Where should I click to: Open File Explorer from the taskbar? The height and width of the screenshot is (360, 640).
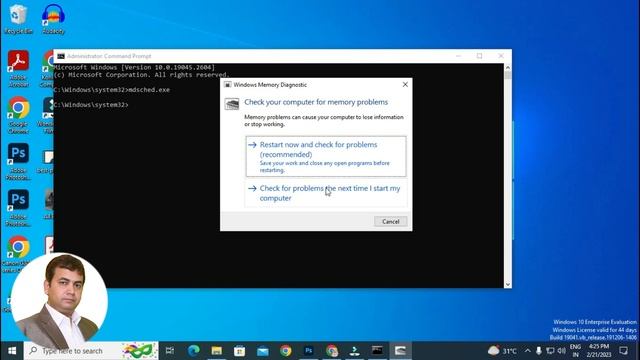pos(216,351)
